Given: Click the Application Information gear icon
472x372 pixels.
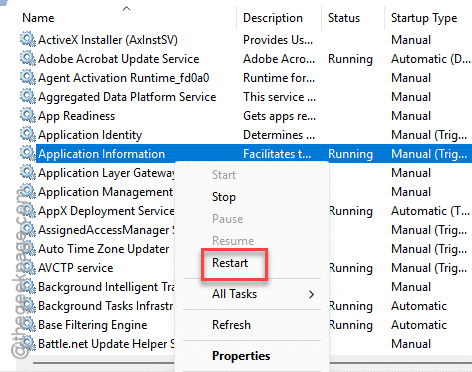Looking at the screenshot, I should pyautogui.click(x=28, y=153).
